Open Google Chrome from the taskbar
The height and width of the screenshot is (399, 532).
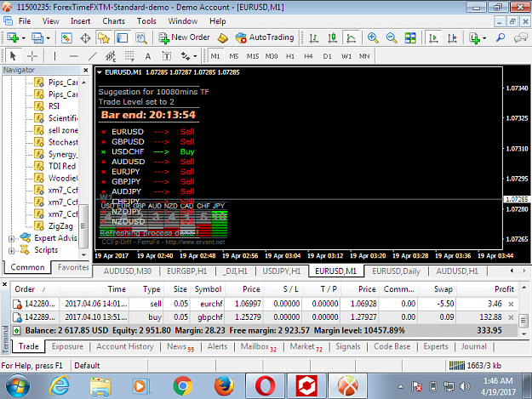tap(182, 386)
